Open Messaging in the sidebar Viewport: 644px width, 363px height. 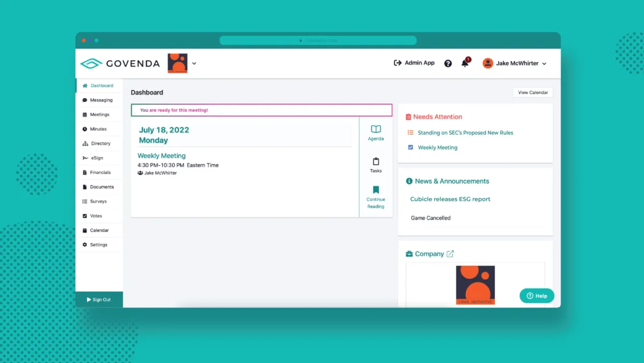99,100
